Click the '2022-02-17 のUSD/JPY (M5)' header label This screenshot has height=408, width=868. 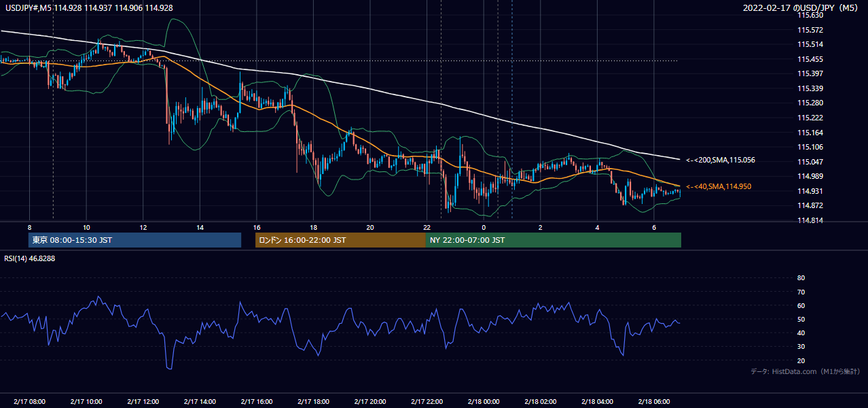pyautogui.click(x=801, y=7)
